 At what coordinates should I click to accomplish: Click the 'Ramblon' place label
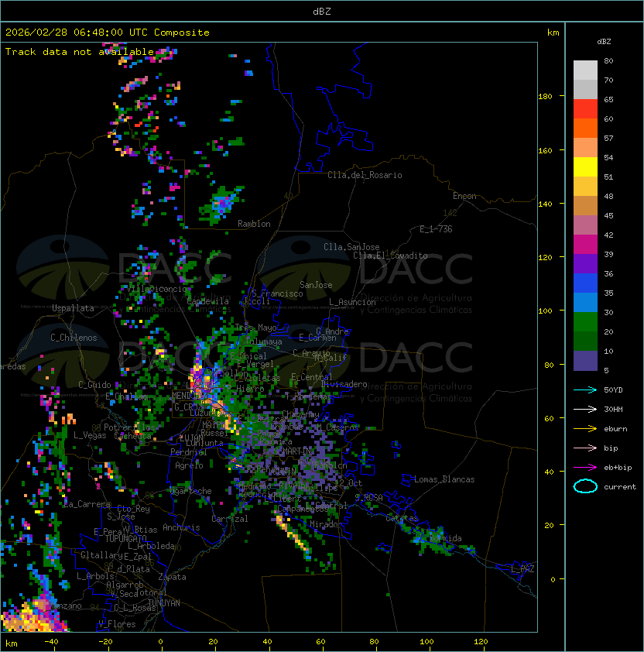point(254,224)
